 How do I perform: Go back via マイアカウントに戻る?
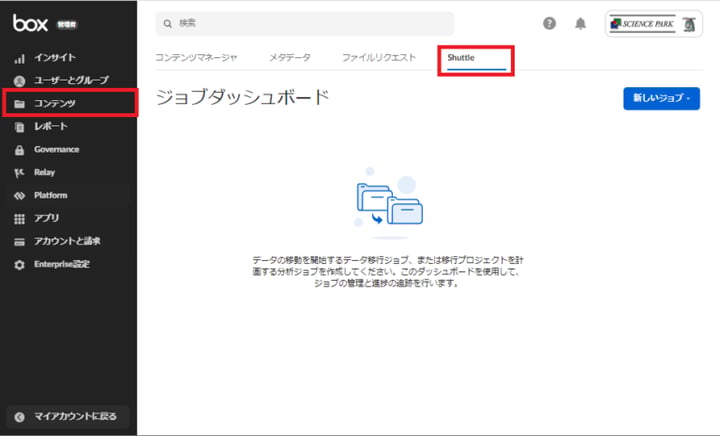(x=68, y=416)
